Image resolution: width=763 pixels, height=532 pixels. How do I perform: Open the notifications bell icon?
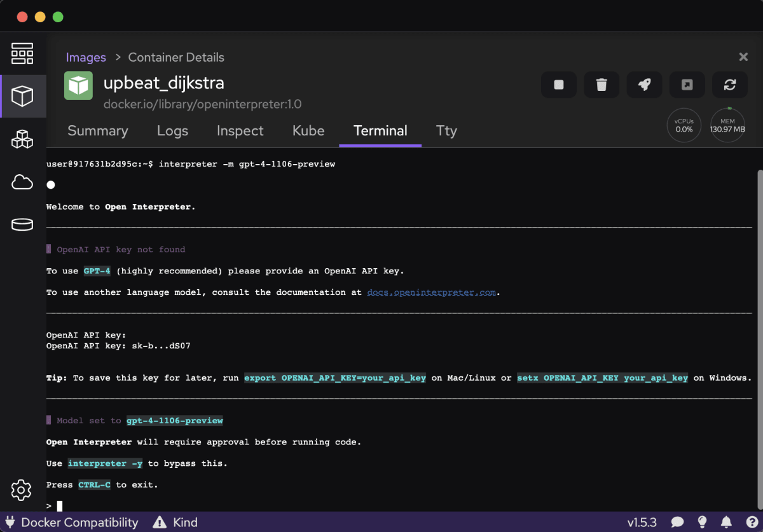pyautogui.click(x=725, y=522)
